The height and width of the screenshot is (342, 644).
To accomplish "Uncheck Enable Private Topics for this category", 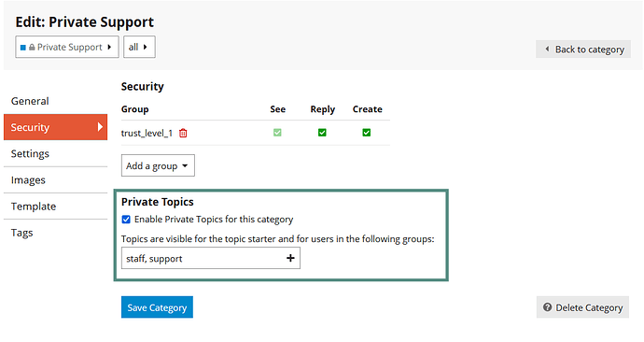I will tap(126, 220).
